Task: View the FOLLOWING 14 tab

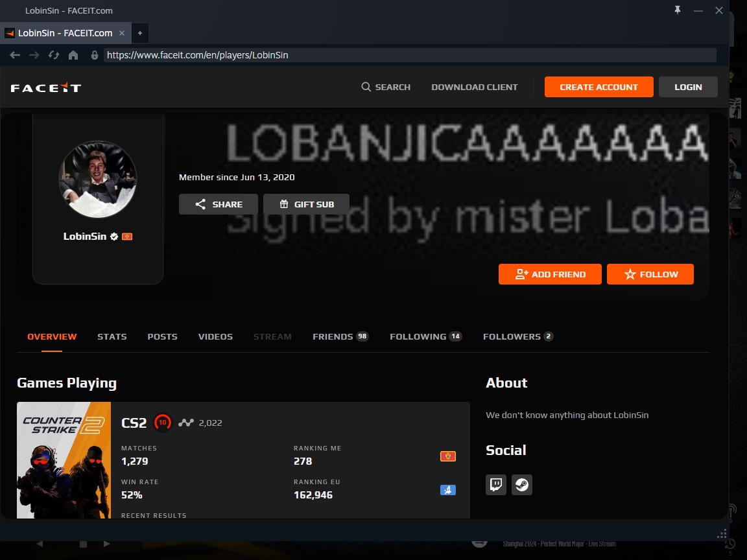Action: (x=426, y=336)
